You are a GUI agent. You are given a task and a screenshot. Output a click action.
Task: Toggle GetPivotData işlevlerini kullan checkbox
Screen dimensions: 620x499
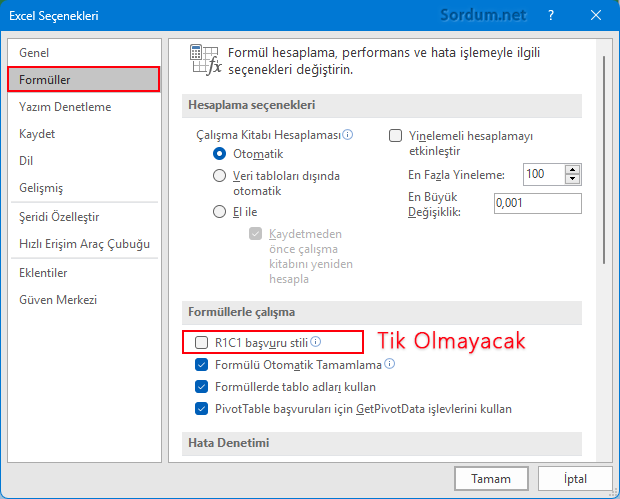(x=201, y=408)
